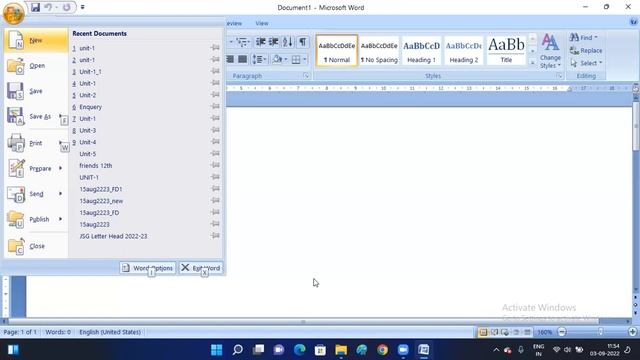Viewport: 640px width, 360px height.
Task: Open recent document Unit-1_1
Action: coord(91,71)
